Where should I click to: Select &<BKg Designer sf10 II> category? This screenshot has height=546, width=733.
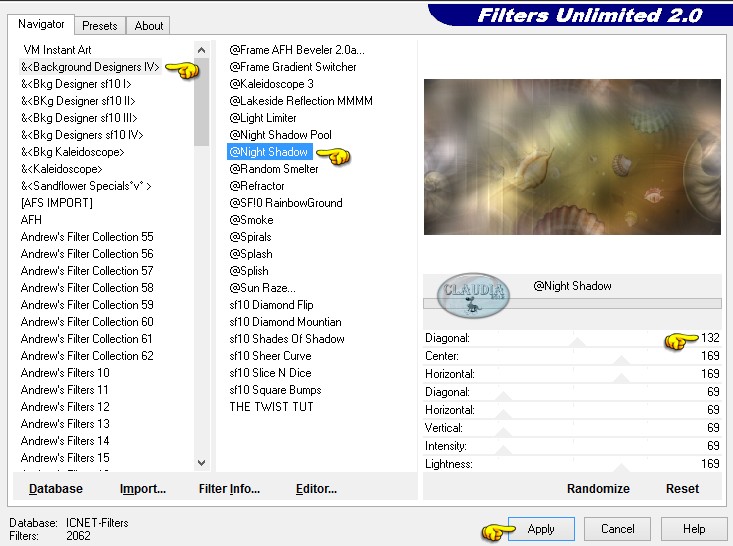pyautogui.click(x=78, y=101)
